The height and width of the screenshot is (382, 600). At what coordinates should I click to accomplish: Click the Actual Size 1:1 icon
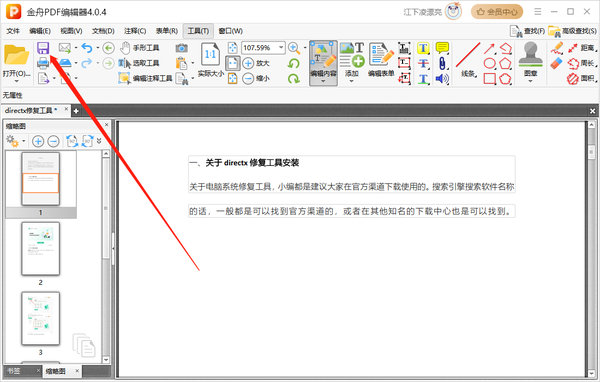point(210,54)
